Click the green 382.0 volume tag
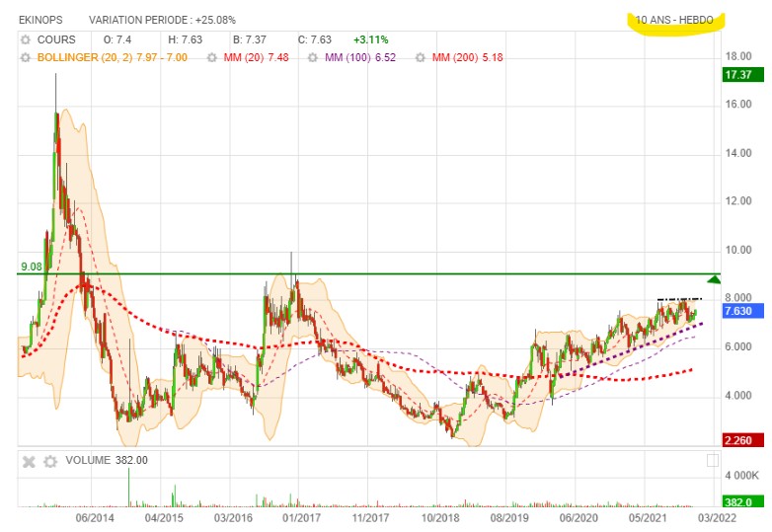 point(743,501)
